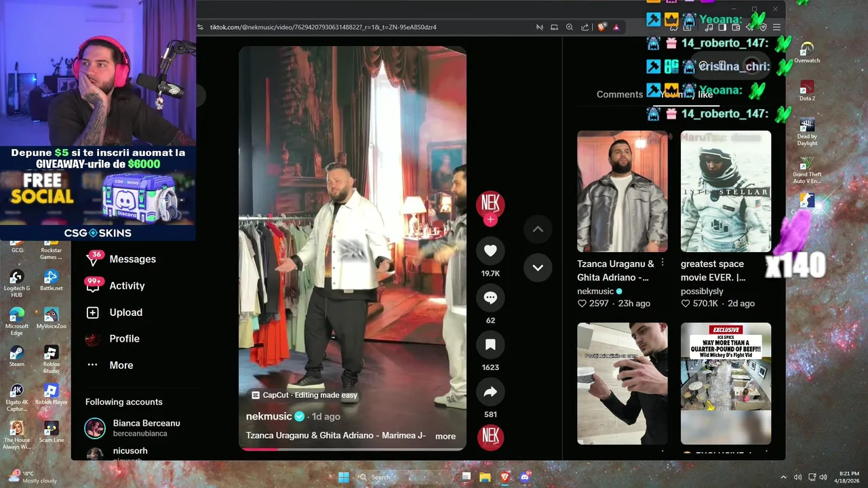Open the Brave hamburger menu
The image size is (868, 488).
pyautogui.click(x=776, y=27)
